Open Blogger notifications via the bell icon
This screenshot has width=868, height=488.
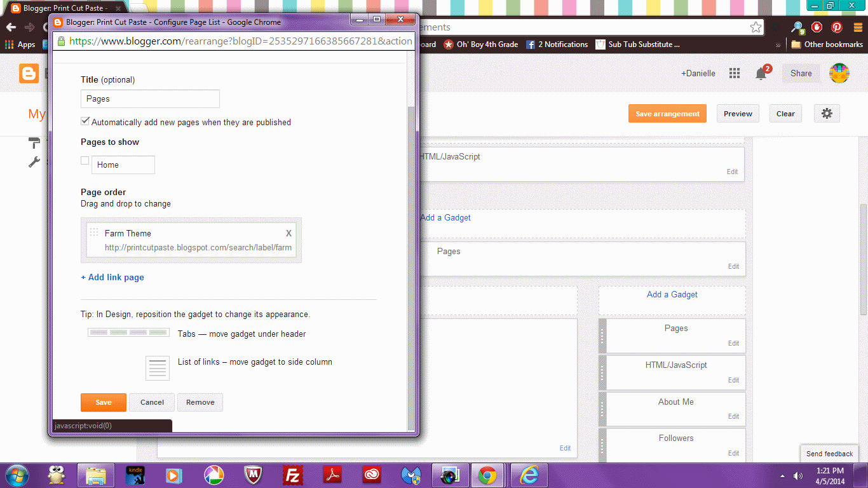click(x=761, y=73)
